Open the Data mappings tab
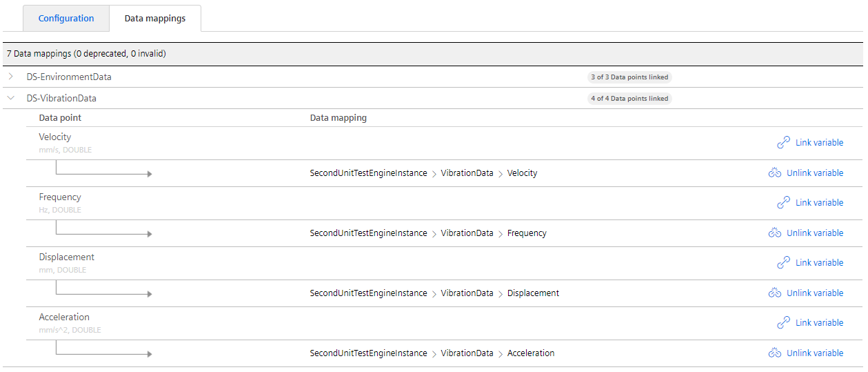Image resolution: width=868 pixels, height=372 pixels. tap(155, 19)
